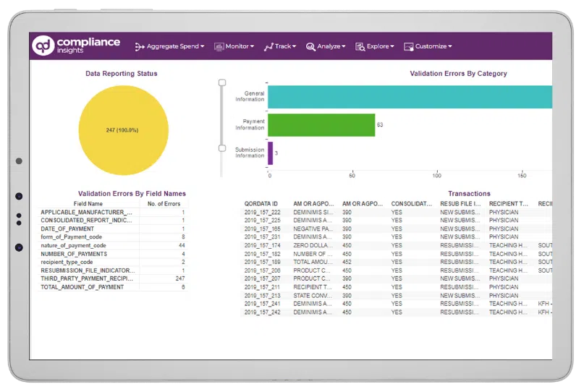Click transaction ID 2019_157_222
This screenshot has height=392, width=584.
coord(262,212)
